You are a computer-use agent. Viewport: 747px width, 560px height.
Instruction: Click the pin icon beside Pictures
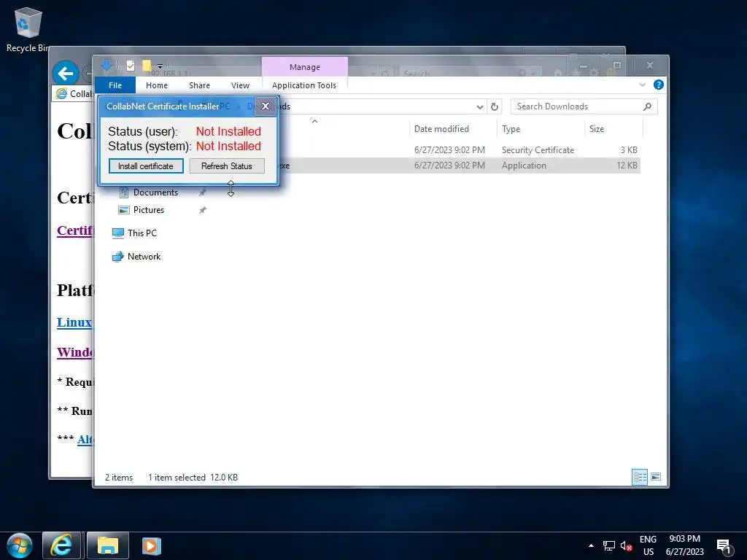click(x=203, y=210)
